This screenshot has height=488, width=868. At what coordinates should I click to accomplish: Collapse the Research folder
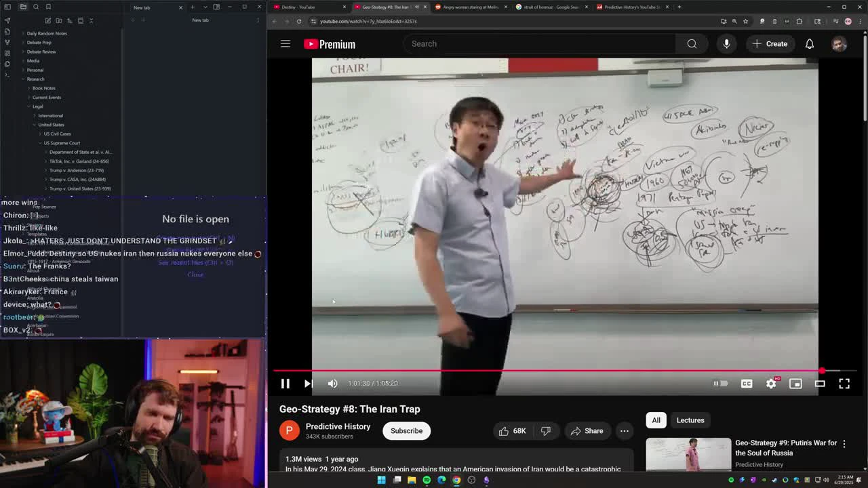click(x=35, y=79)
